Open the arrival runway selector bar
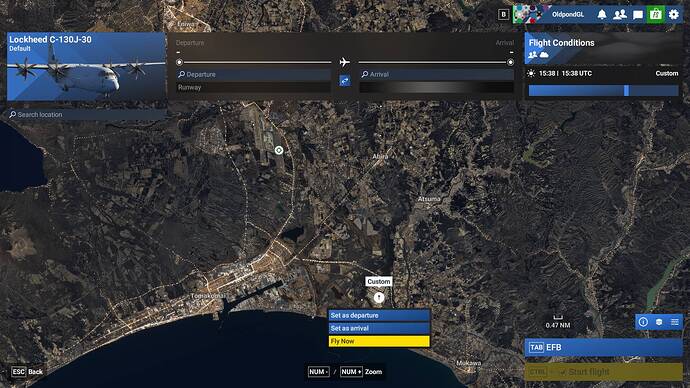This screenshot has height=388, width=690. tap(437, 88)
